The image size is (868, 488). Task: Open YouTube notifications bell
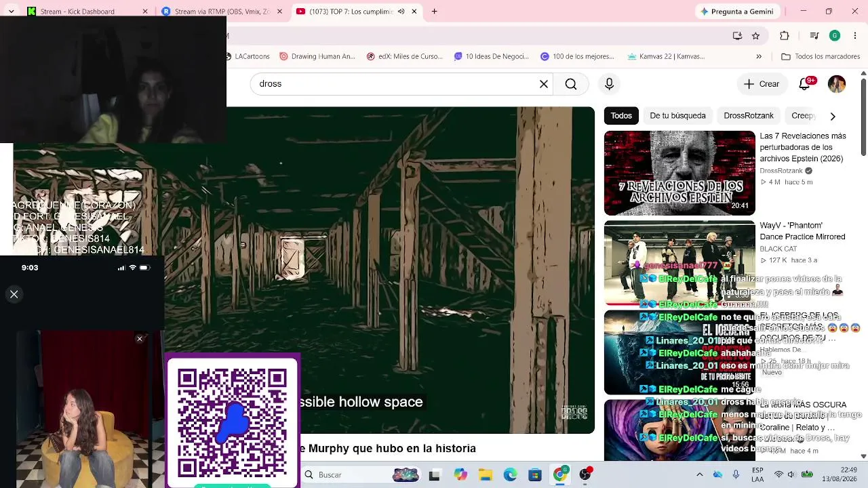(805, 84)
